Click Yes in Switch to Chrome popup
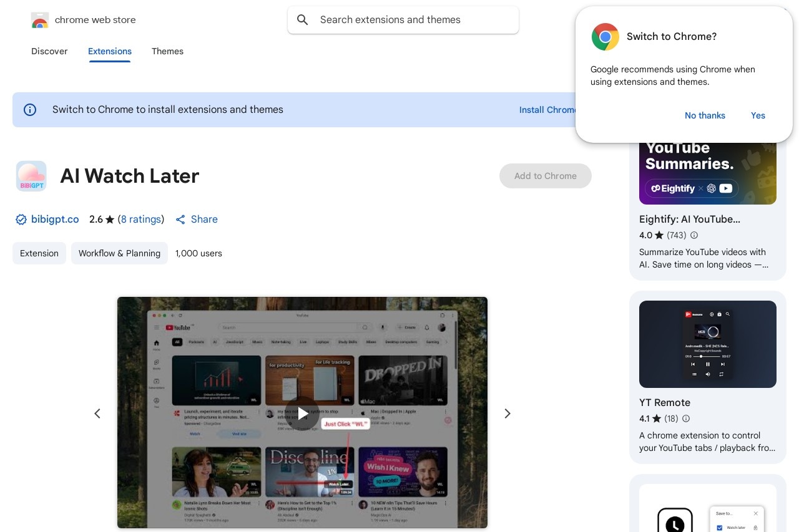The height and width of the screenshot is (532, 799). pyautogui.click(x=758, y=115)
